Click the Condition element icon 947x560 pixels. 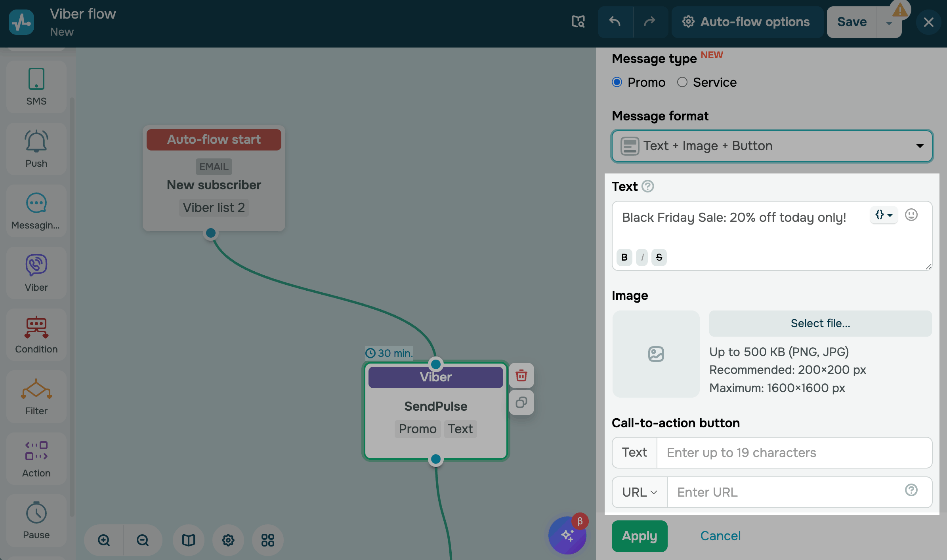(36, 328)
